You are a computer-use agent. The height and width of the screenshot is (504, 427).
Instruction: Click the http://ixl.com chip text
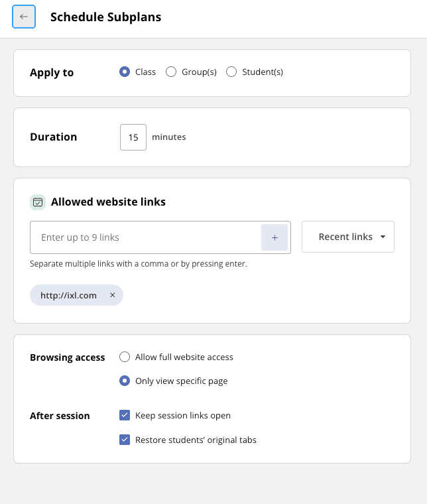(68, 296)
